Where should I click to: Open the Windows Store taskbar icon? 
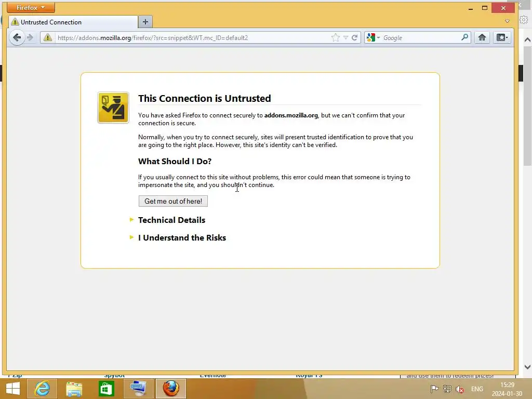106,389
